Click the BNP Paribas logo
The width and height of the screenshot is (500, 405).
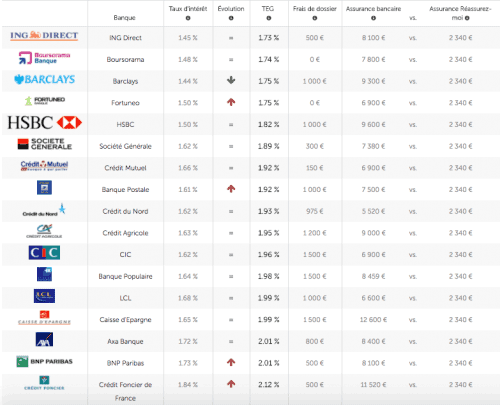coord(44,361)
